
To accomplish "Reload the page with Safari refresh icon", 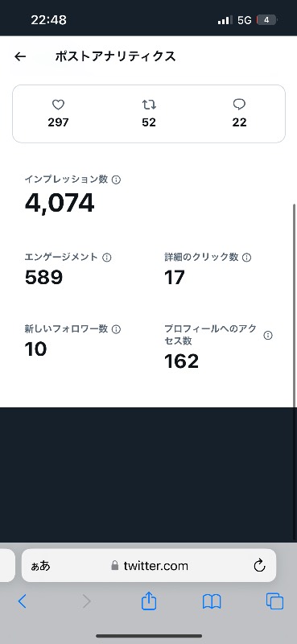I will point(259,566).
